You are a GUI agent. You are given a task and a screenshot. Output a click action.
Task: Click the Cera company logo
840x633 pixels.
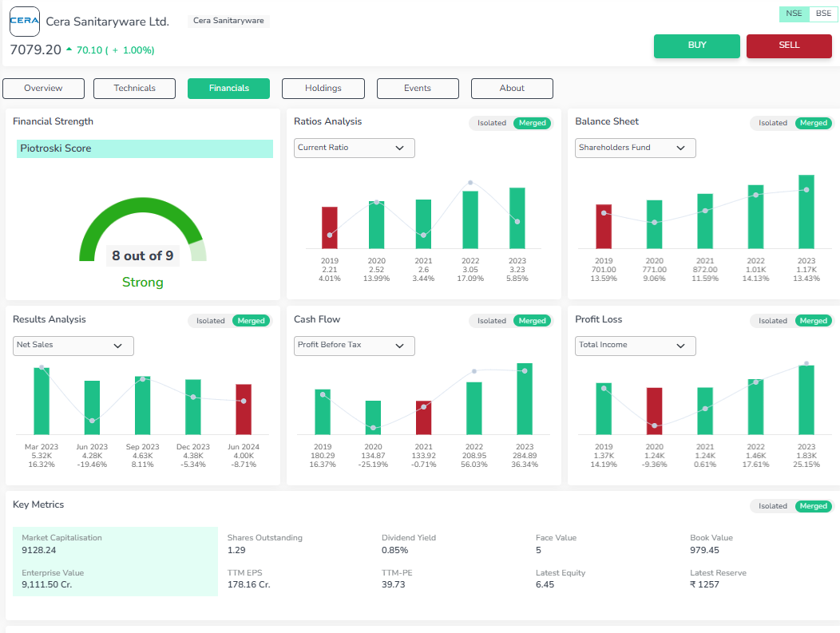pyautogui.click(x=25, y=22)
